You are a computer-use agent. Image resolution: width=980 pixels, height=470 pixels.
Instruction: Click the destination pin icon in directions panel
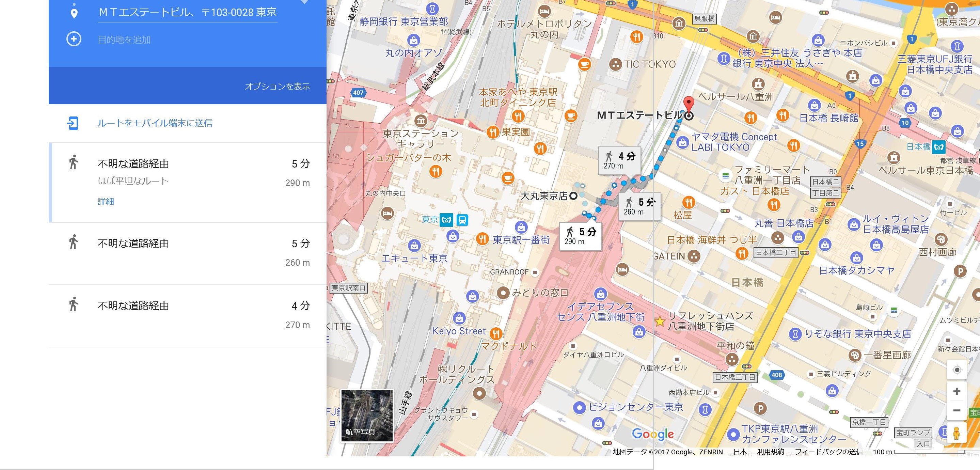pos(74,13)
